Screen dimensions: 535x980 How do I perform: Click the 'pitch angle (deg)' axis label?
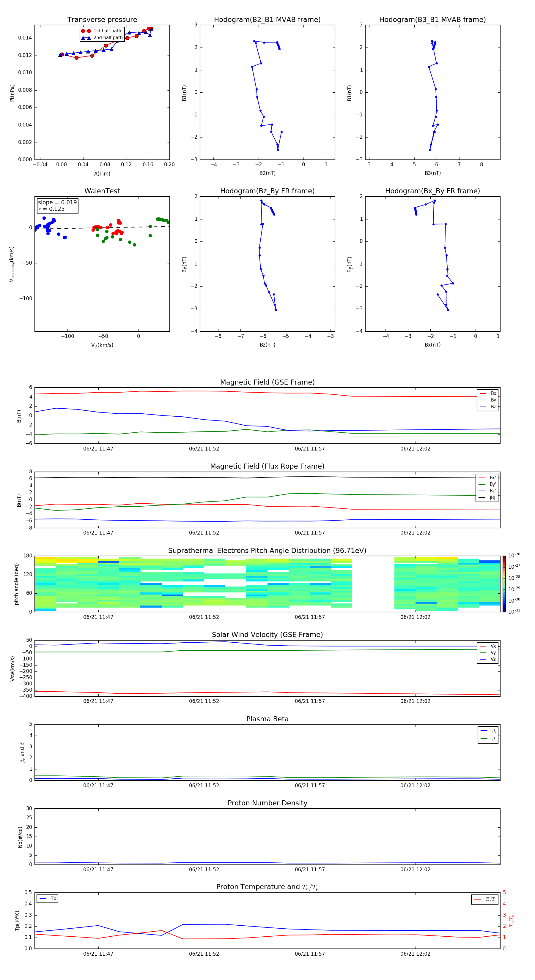point(16,584)
